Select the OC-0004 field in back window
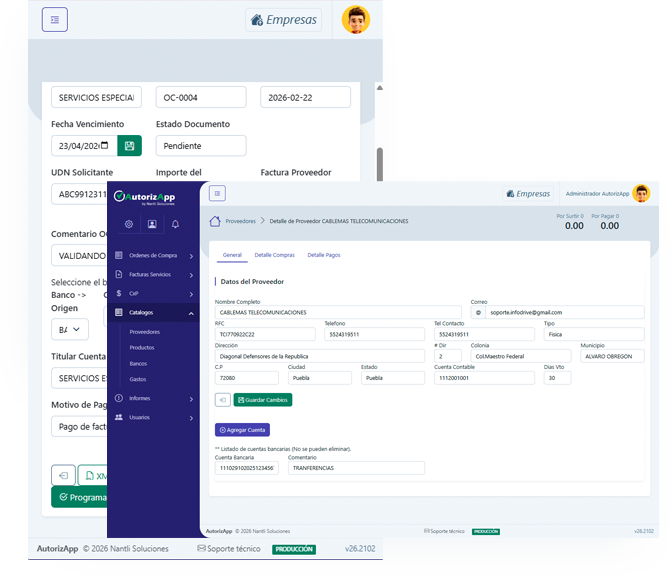The image size is (671, 576). [201, 98]
